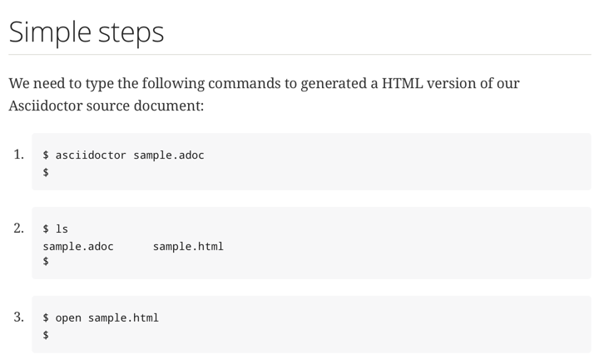This screenshot has width=599, height=364.
Task: Click the trailing "$" prompt in step 1
Action: point(46,172)
